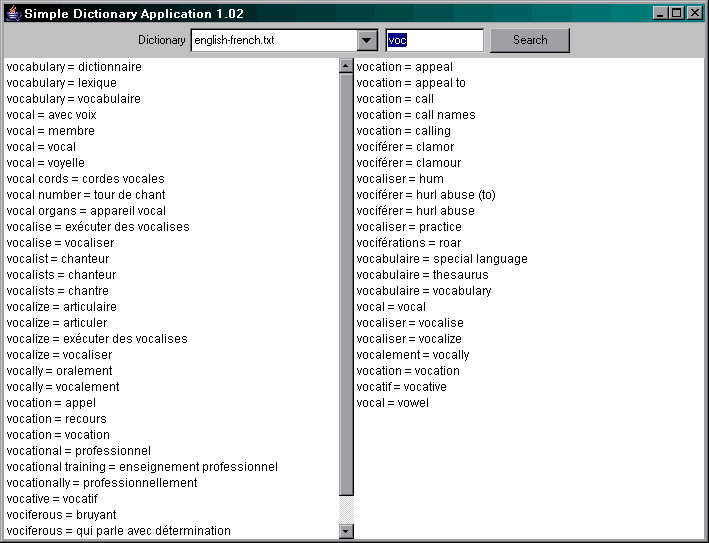Click the scrollbar up arrow
The width and height of the screenshot is (709, 543).
346,66
